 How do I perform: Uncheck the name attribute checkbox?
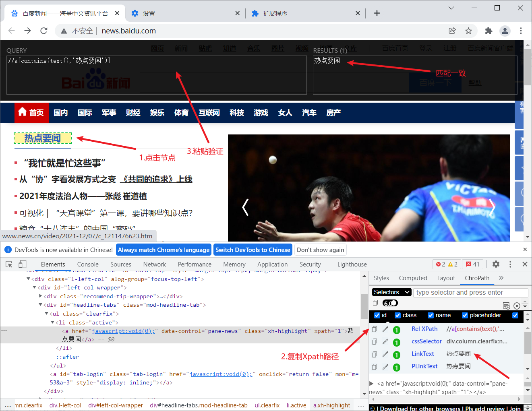pos(431,315)
